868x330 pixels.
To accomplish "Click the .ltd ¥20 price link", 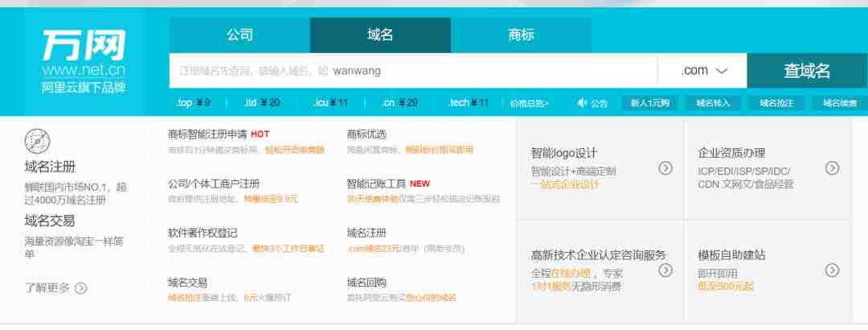I will click(x=262, y=102).
